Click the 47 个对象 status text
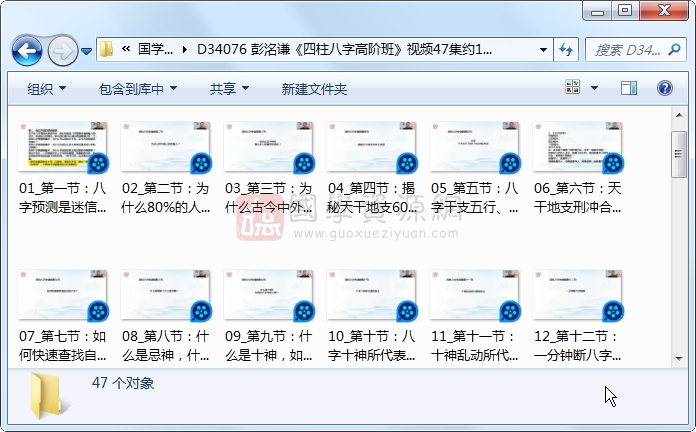This screenshot has height=432, width=696. 123,383
